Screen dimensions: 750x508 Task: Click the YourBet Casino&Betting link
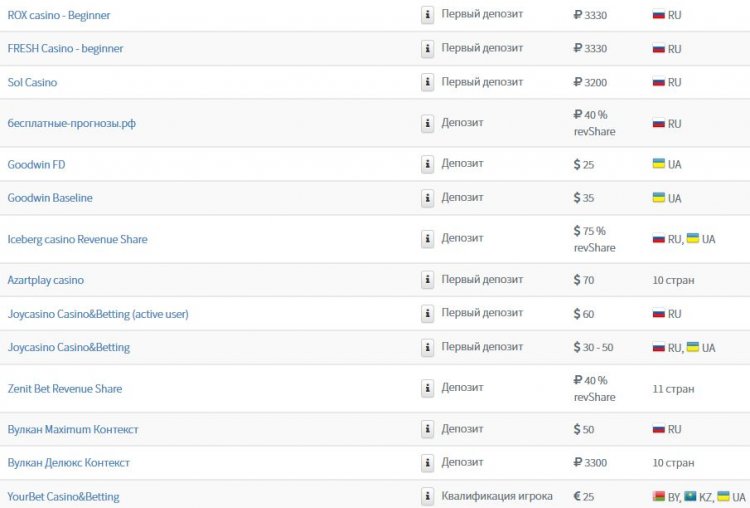63,497
